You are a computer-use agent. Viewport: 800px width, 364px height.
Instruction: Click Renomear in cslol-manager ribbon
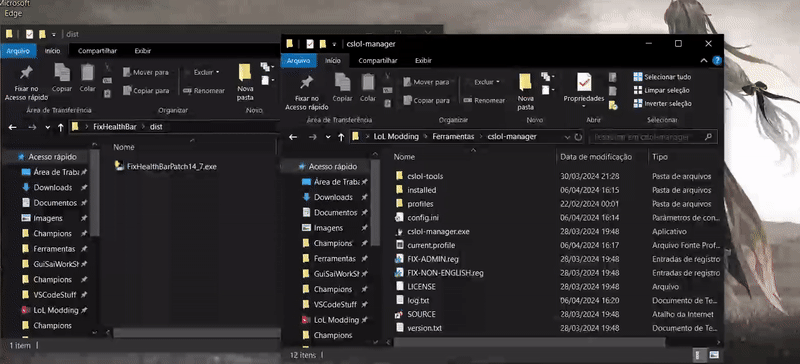tap(484, 101)
